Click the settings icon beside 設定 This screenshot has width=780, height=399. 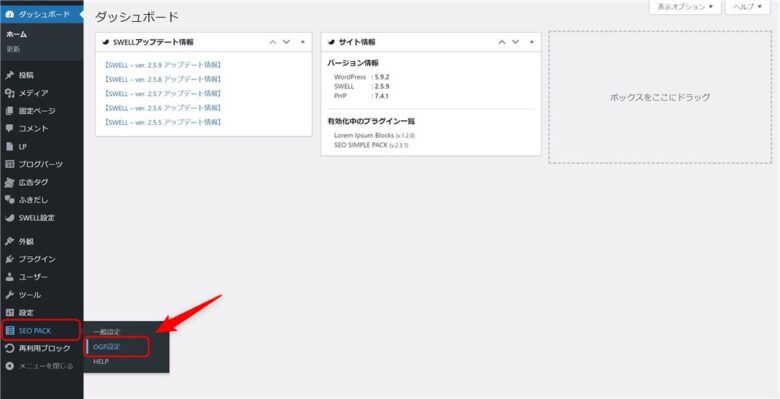click(9, 312)
